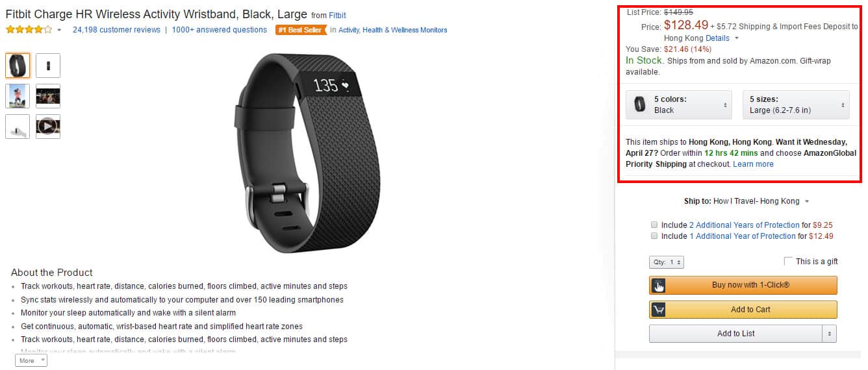The image size is (868, 370).
Task: Expand the Add to List arrow dropdown
Action: (x=829, y=334)
